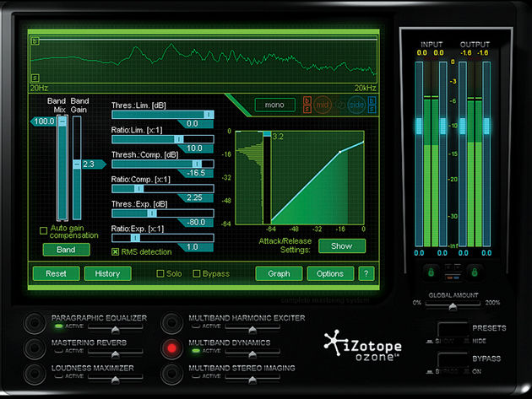Select the Paragraphic Equalizer module button
The image size is (532, 399).
tap(35, 323)
